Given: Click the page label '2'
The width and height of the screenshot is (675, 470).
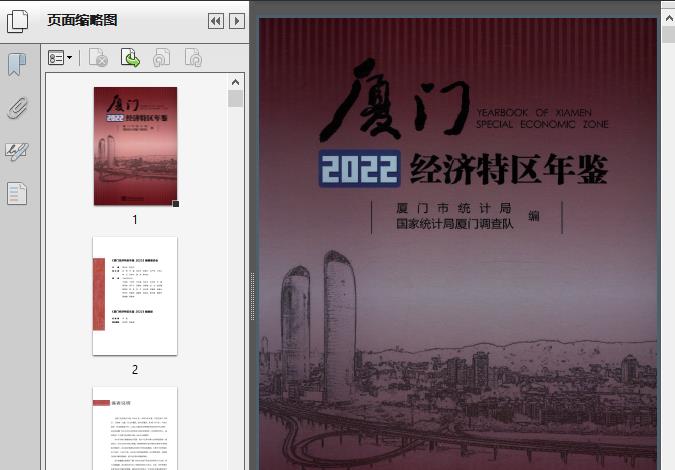Looking at the screenshot, I should tap(135, 369).
